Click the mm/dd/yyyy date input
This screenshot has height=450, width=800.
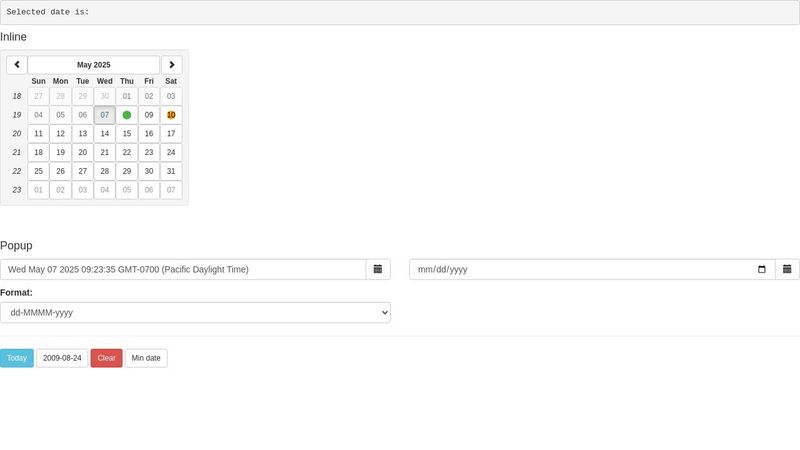(x=592, y=269)
